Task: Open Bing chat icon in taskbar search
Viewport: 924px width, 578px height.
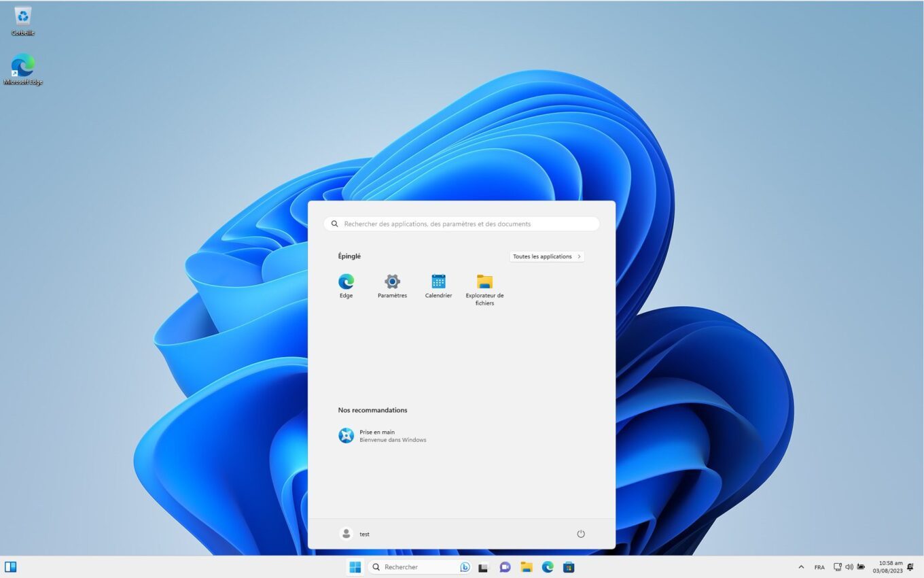Action: pyautogui.click(x=465, y=567)
